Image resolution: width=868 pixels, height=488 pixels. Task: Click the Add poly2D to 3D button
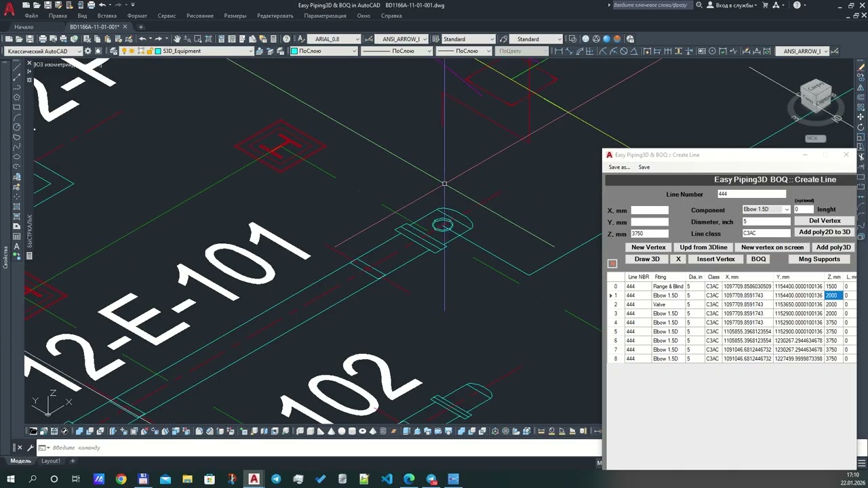pyautogui.click(x=825, y=232)
